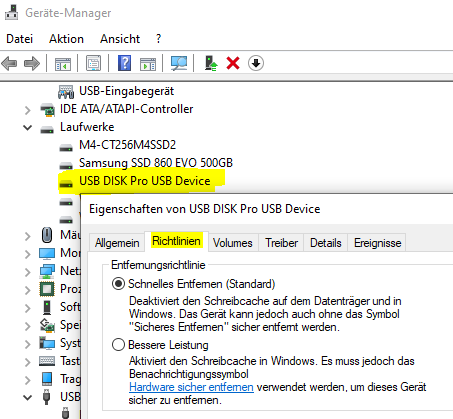Expand the Proz... category chevron

point(27,290)
